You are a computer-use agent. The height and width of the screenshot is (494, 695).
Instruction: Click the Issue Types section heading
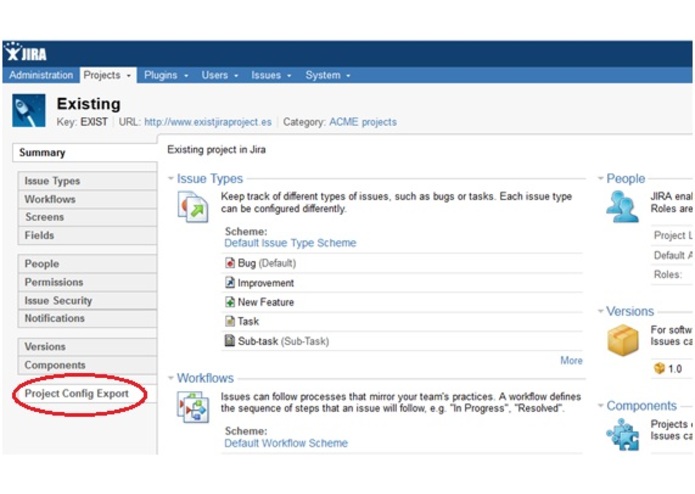tap(210, 179)
